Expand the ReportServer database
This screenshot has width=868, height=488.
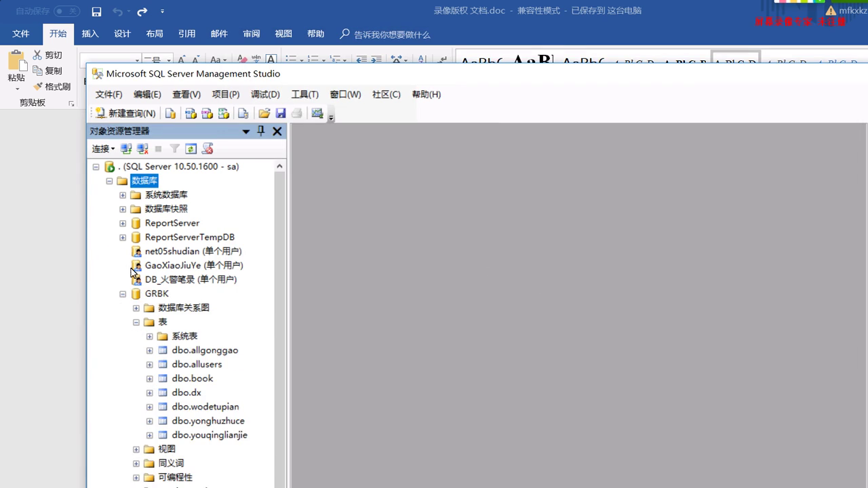click(123, 224)
